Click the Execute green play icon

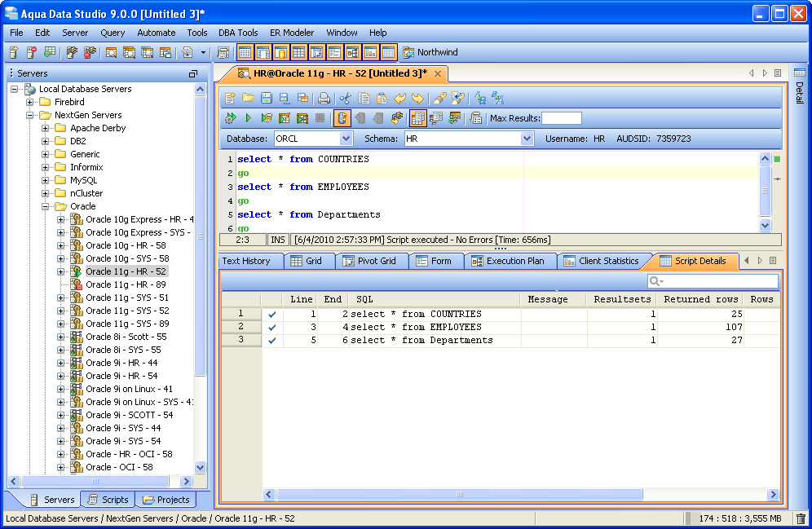(x=249, y=118)
